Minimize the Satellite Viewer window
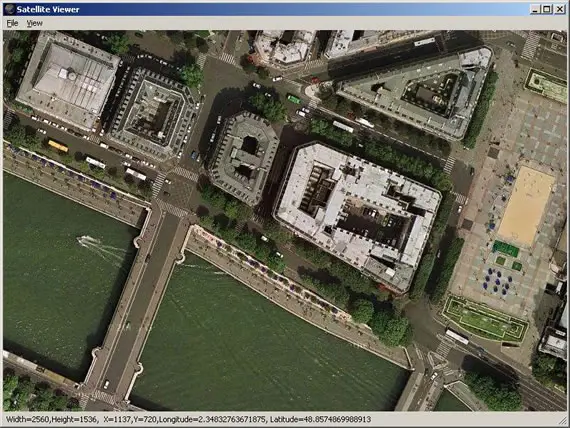570x428 pixels. point(535,9)
